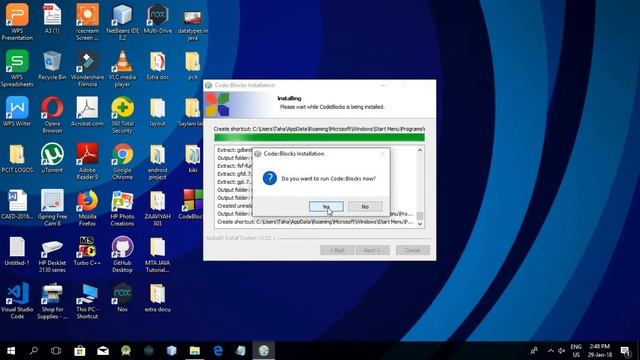This screenshot has width=640, height=360.
Task: Select the GitHub Desktop icon
Action: tap(122, 254)
